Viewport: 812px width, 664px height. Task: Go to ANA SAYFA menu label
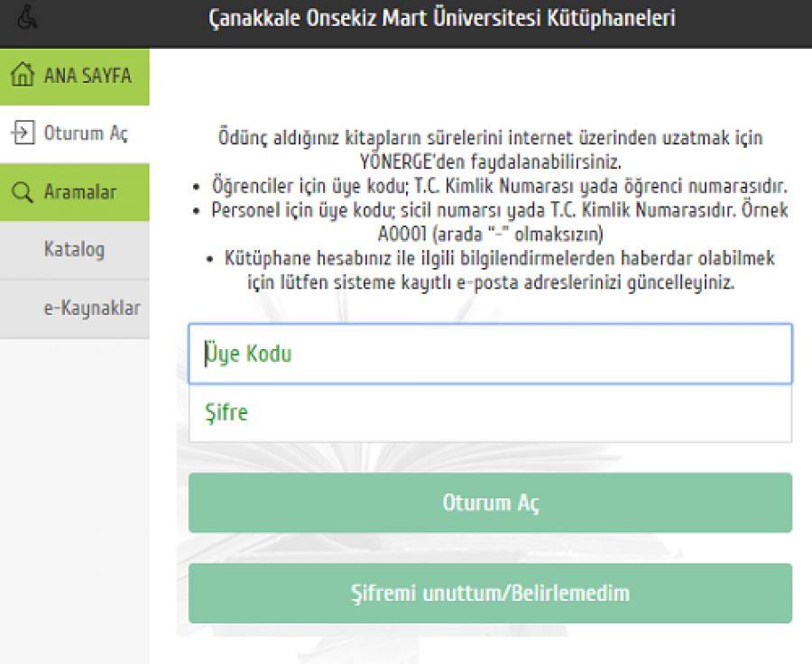[x=88, y=76]
